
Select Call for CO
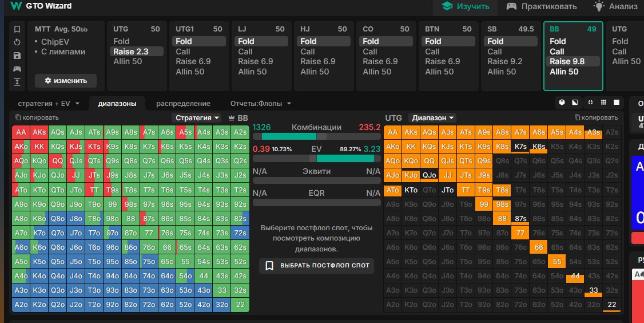tap(369, 52)
